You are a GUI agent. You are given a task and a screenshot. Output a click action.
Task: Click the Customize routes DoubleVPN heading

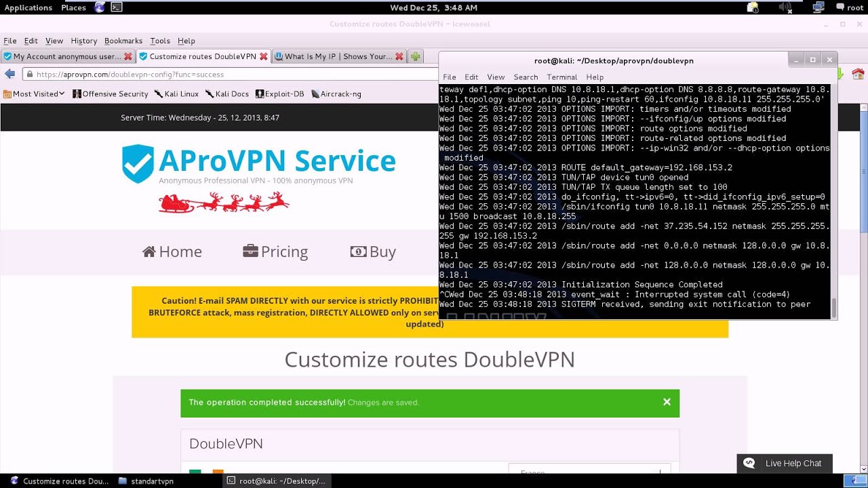pyautogui.click(x=430, y=359)
